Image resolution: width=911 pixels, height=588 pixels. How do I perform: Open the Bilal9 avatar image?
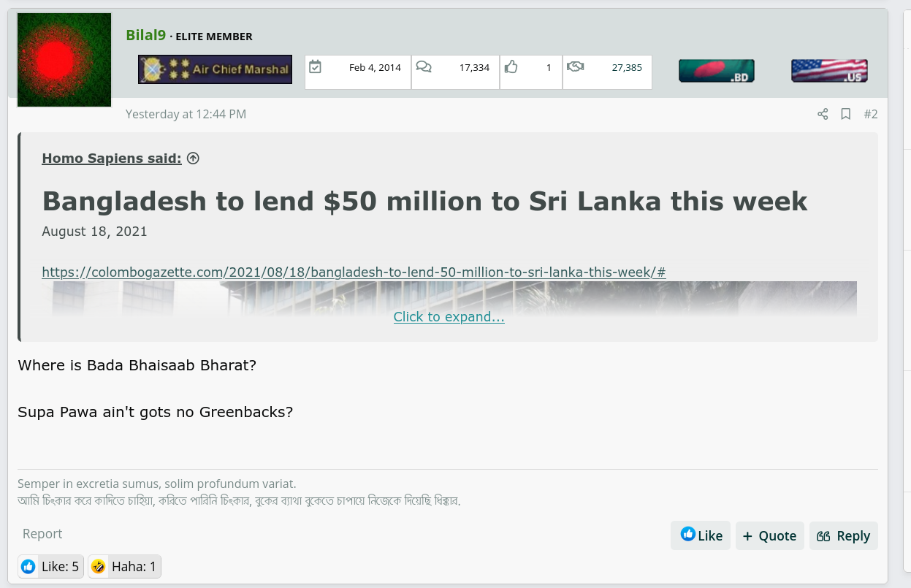(64, 60)
